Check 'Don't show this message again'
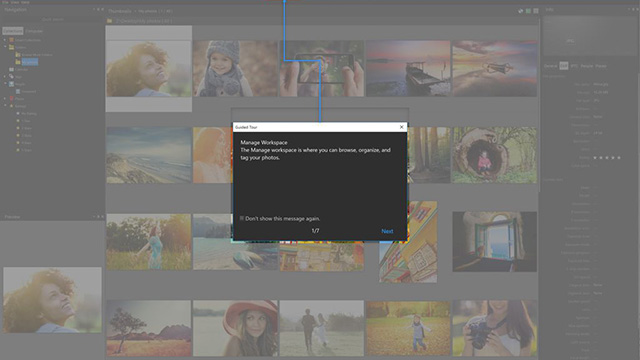Viewport: 640px width, 360px height. pyautogui.click(x=242, y=218)
